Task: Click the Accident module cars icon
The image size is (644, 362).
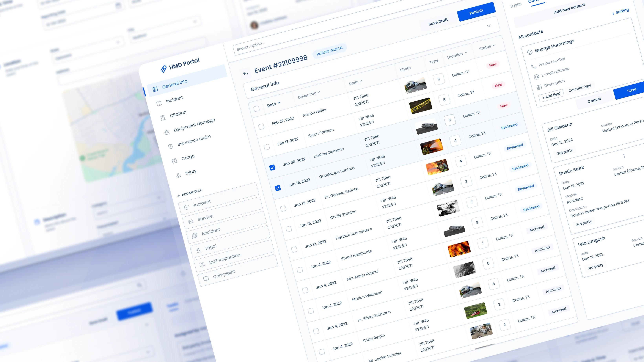Action: pos(195,236)
